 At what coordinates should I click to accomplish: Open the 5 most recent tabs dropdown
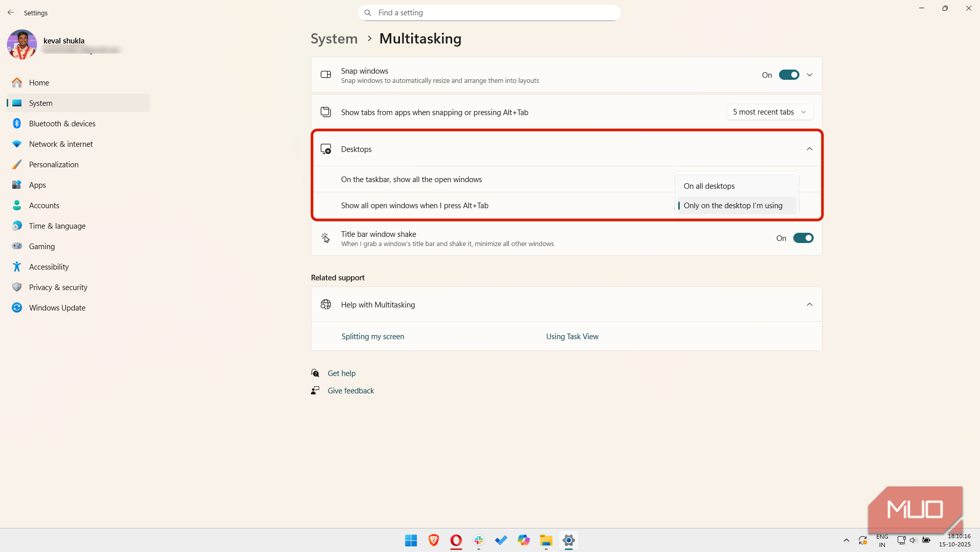coord(770,112)
